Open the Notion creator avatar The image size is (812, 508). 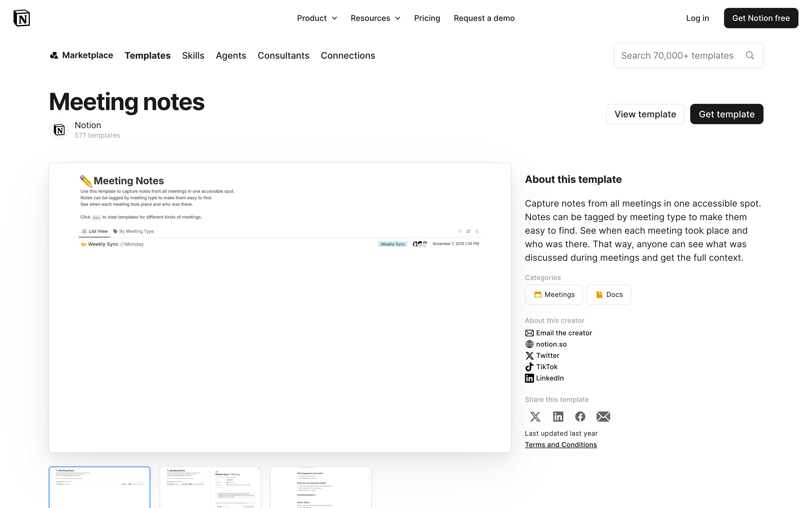(59, 130)
